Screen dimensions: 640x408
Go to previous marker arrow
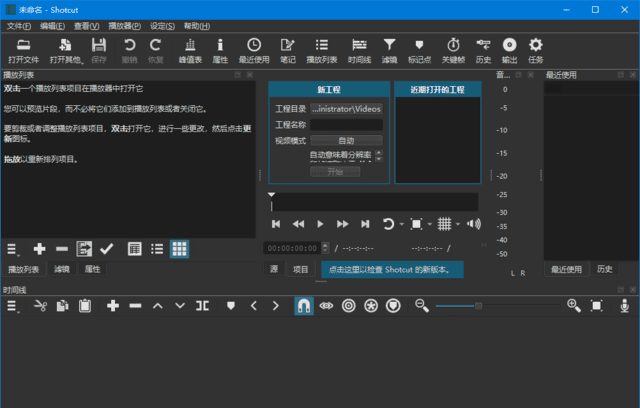pyautogui.click(x=253, y=306)
